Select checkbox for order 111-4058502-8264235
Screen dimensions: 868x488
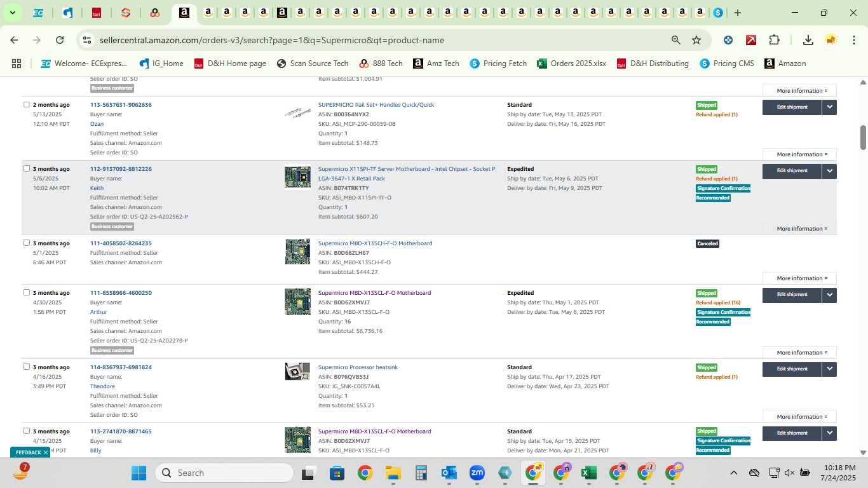pos(27,243)
